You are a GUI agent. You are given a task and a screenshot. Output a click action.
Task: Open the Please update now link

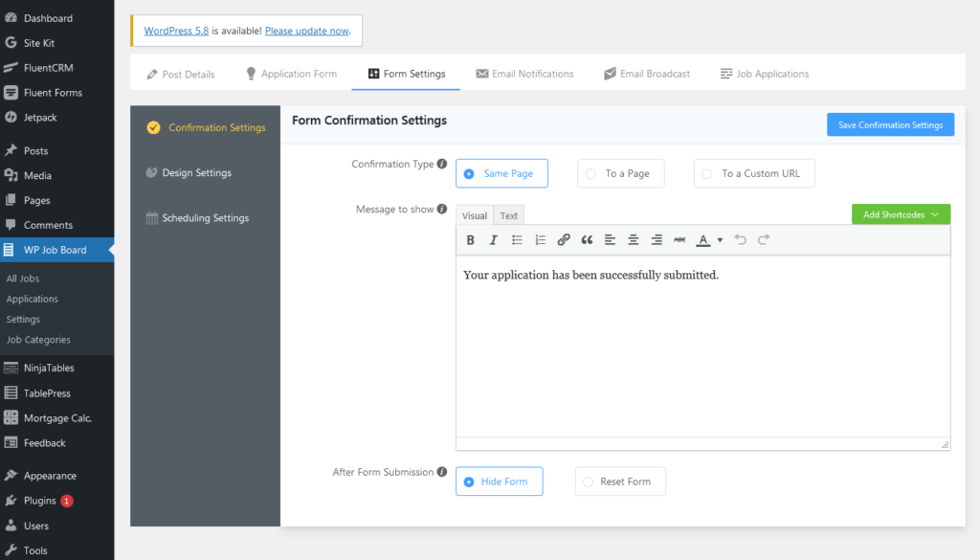[x=306, y=30]
